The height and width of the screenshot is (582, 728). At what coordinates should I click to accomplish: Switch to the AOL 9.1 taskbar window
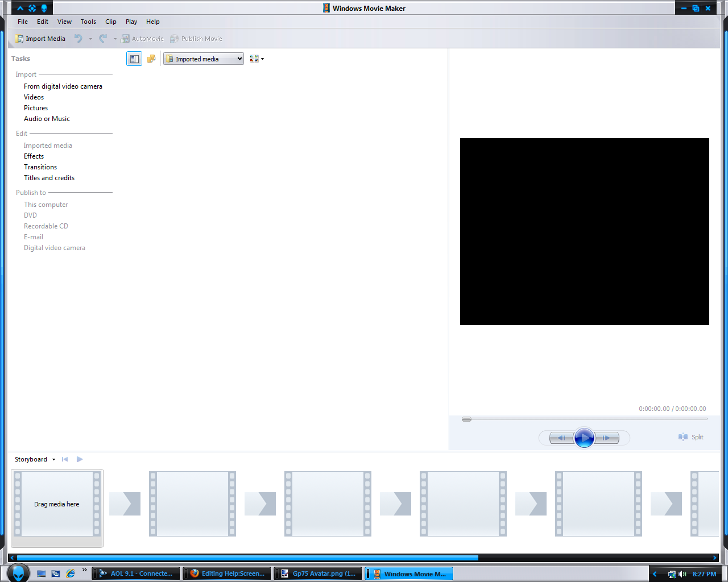click(136, 573)
